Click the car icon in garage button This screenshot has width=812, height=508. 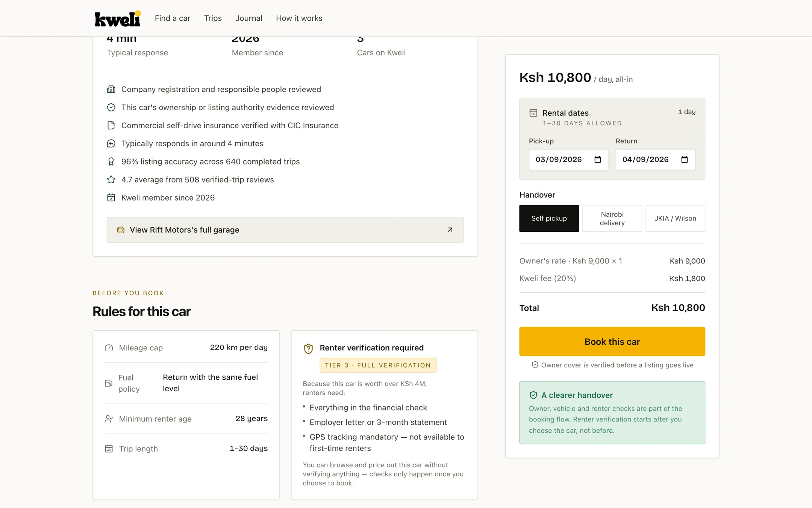[121, 230]
